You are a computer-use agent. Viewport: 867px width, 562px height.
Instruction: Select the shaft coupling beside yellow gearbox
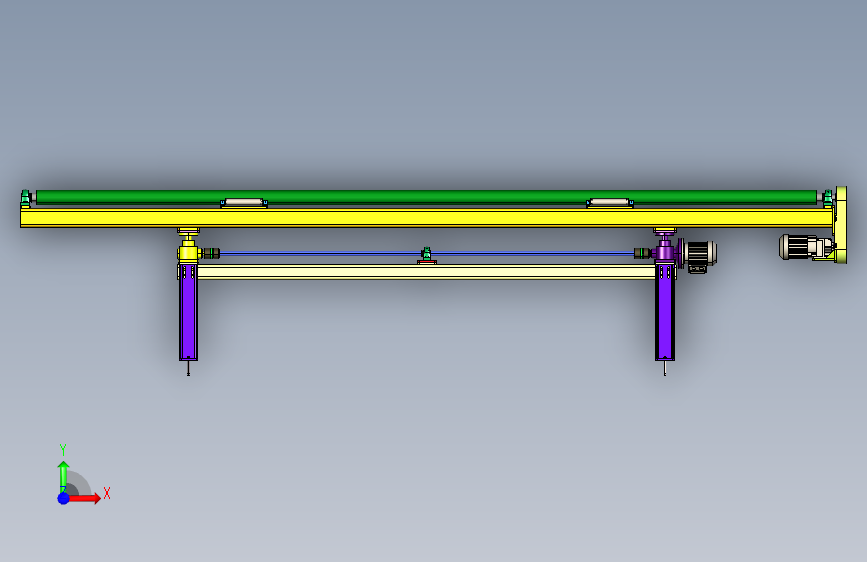(x=211, y=253)
